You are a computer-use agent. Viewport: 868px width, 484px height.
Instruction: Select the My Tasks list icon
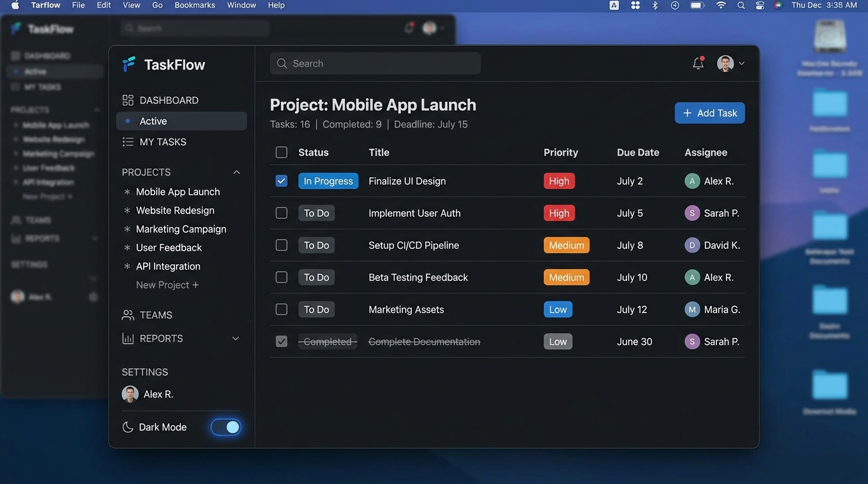pos(127,141)
